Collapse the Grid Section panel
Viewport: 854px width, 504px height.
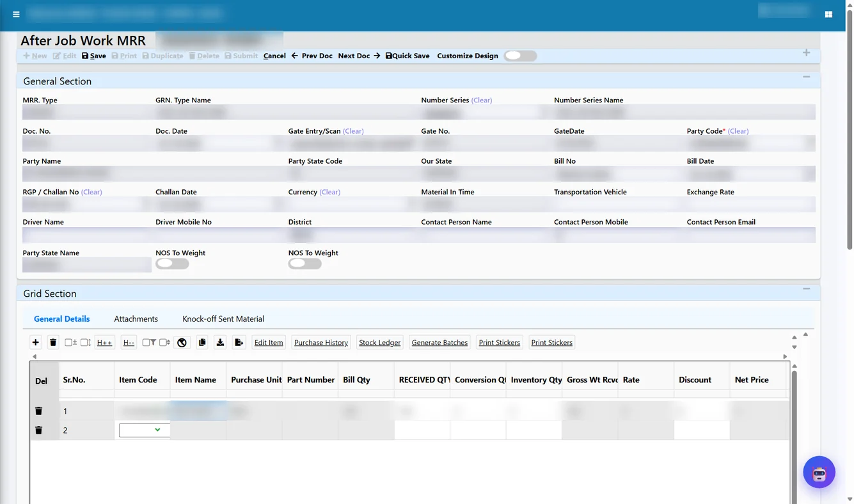[x=807, y=289]
